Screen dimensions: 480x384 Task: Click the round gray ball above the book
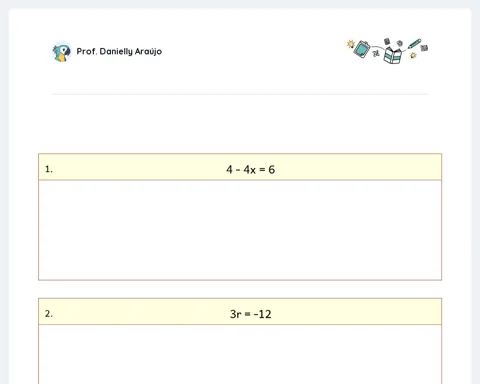(400, 43)
